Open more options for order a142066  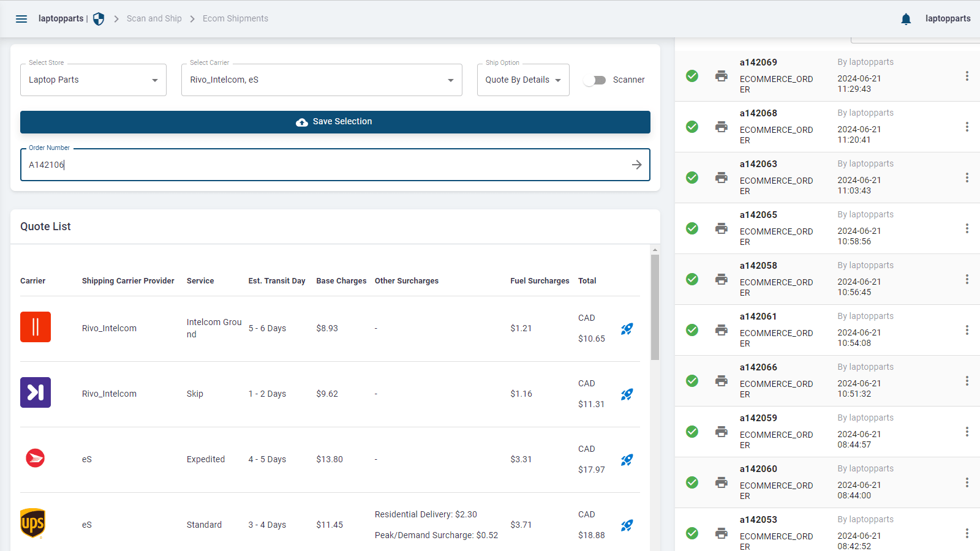967,381
